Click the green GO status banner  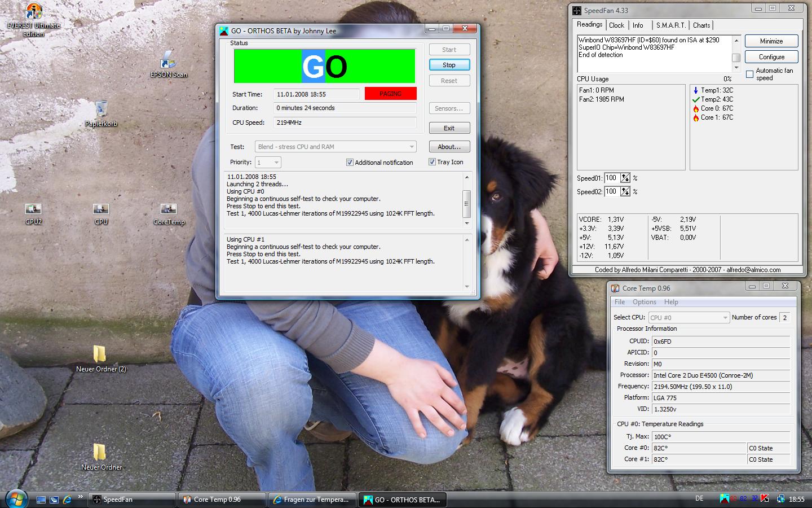tap(324, 66)
